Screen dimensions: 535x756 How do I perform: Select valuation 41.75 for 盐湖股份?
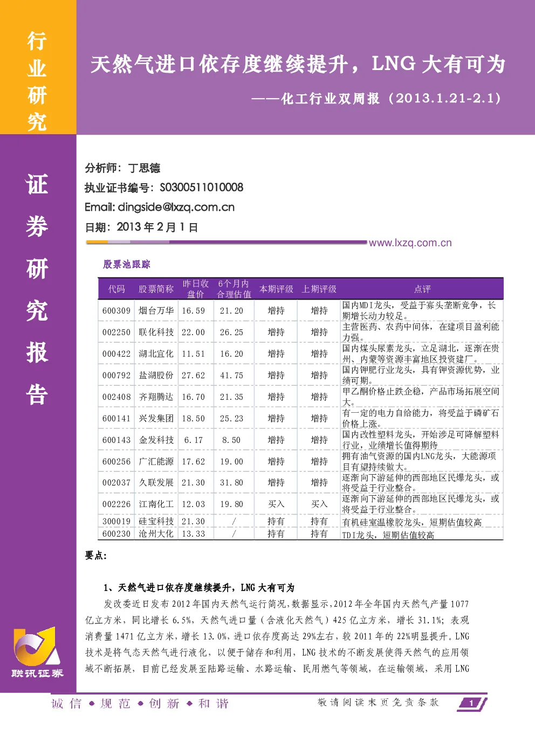[231, 375]
